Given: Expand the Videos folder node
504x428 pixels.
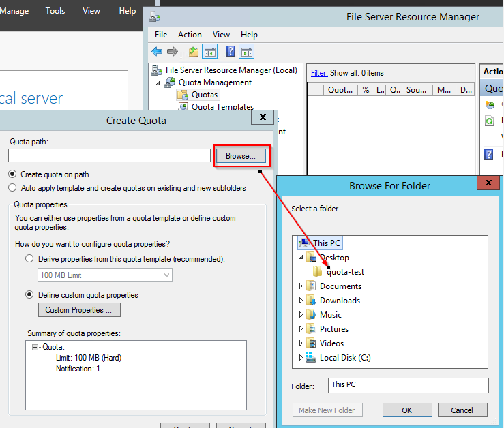Looking at the screenshot, I should (x=301, y=343).
